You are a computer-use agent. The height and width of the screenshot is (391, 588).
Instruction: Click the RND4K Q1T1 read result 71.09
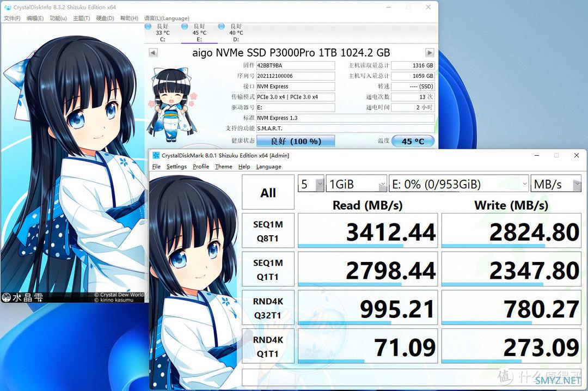pos(368,346)
